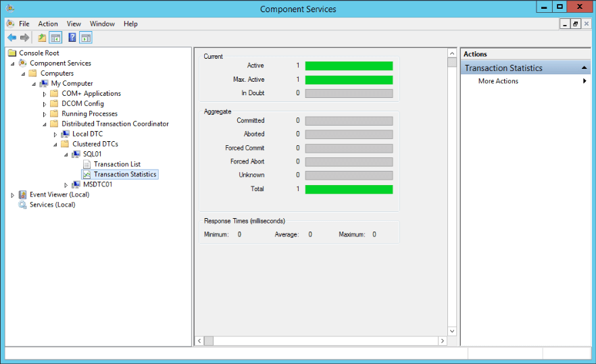This screenshot has width=596, height=364.
Task: Click the green Total transactions bar
Action: tap(349, 189)
